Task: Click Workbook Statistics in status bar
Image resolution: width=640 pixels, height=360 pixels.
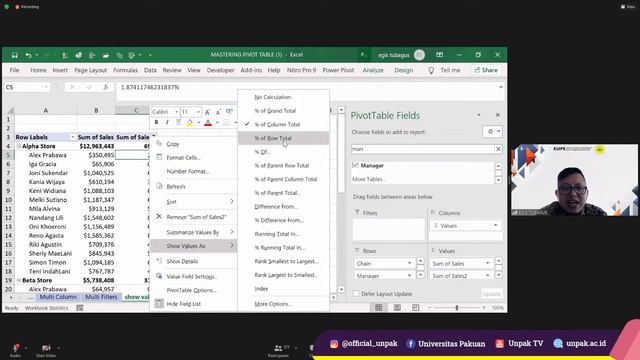Action: coord(47,308)
